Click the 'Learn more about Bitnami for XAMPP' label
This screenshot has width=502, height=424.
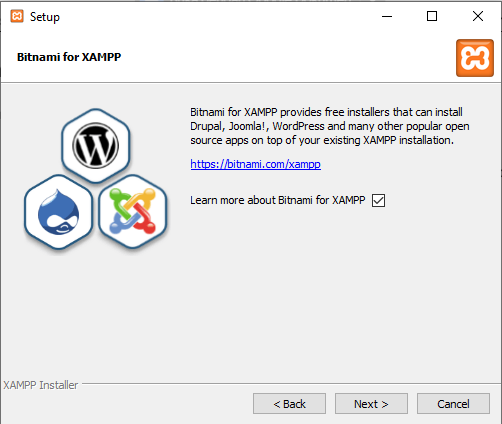pos(278,200)
